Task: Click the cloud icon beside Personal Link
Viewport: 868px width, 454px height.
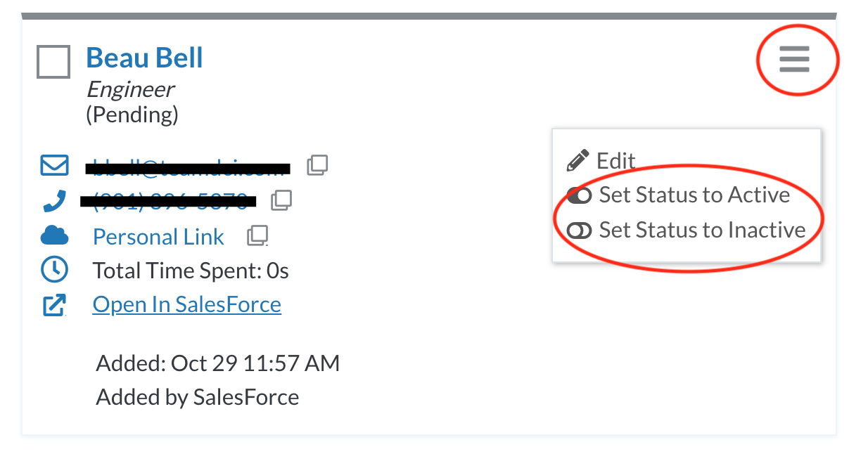Action: click(55, 236)
